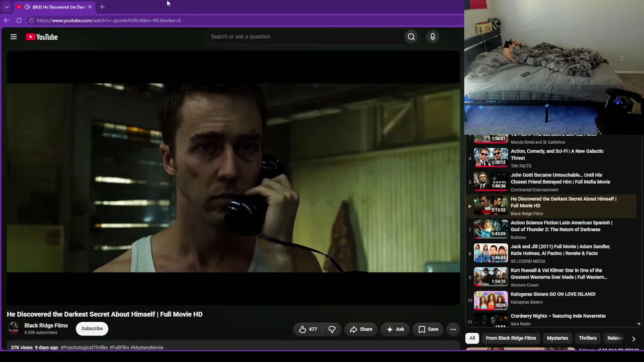Start voice search with microphone icon

pyautogui.click(x=432, y=37)
